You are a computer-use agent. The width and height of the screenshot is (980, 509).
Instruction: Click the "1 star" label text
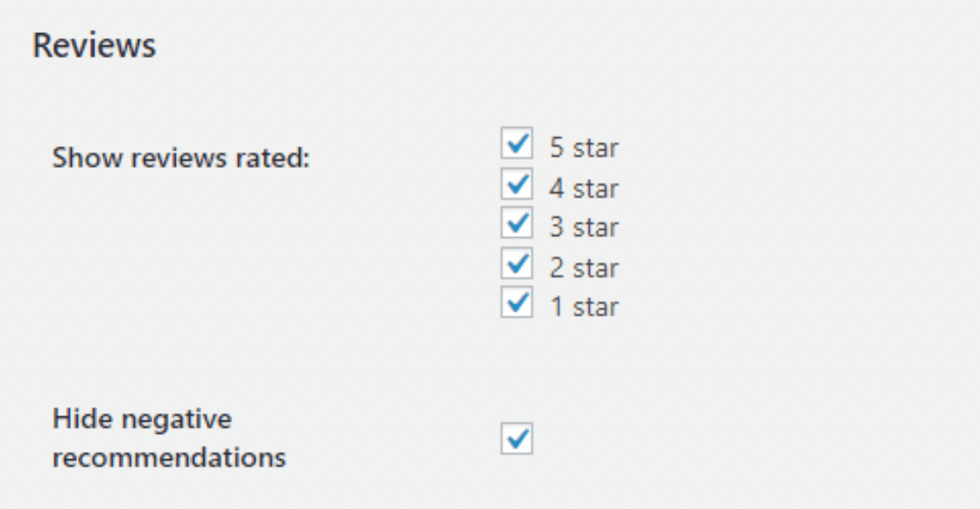point(584,307)
